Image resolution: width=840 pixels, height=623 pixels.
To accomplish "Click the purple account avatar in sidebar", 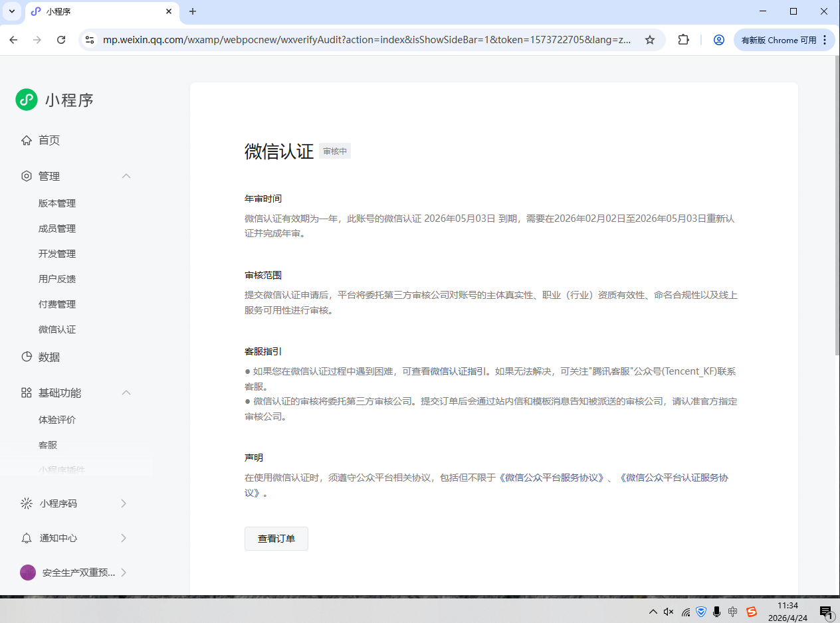I will [x=28, y=573].
